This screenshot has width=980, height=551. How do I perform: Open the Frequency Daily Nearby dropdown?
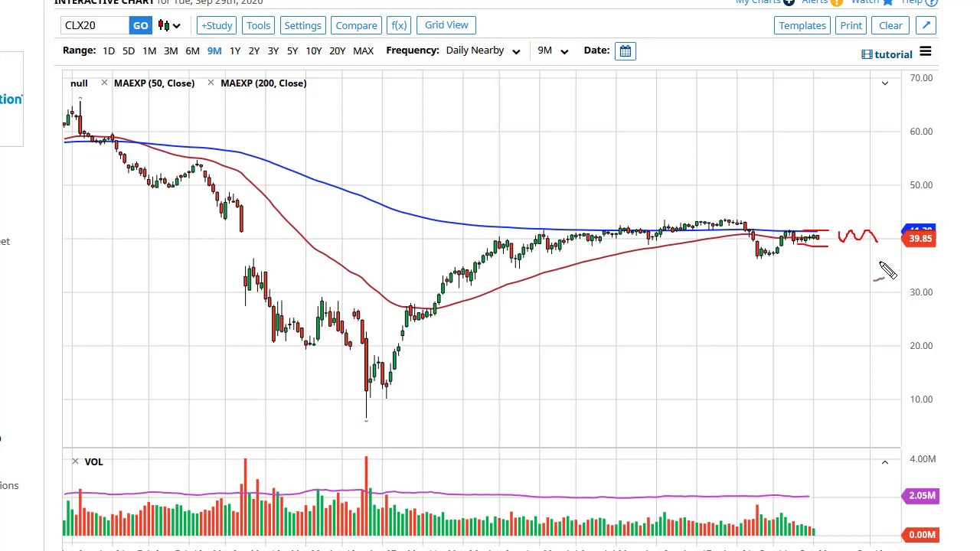pyautogui.click(x=483, y=51)
